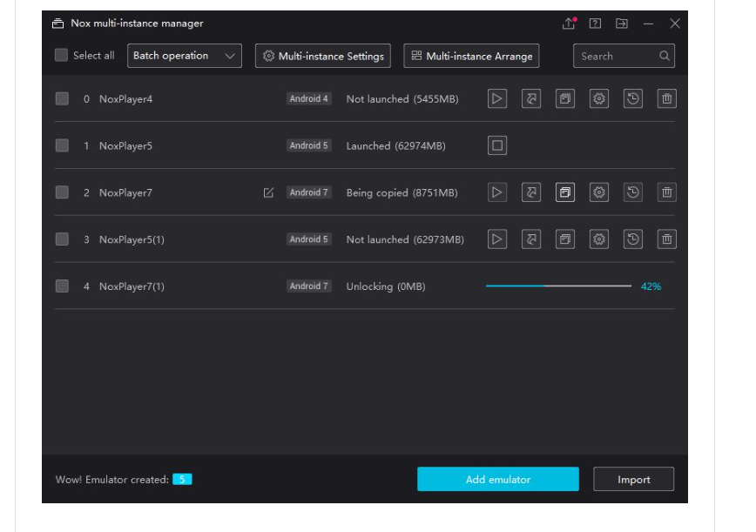Delete the NoxPlayer7 emulator
Screen dimensions: 756x532
667,192
